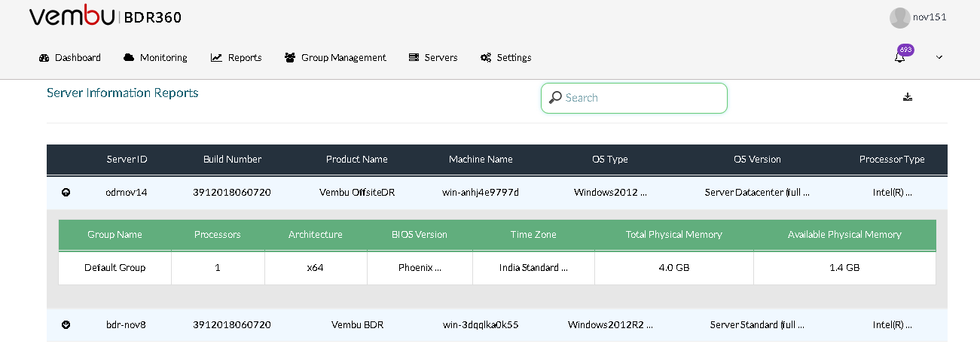Click the Build Number column header

(233, 160)
